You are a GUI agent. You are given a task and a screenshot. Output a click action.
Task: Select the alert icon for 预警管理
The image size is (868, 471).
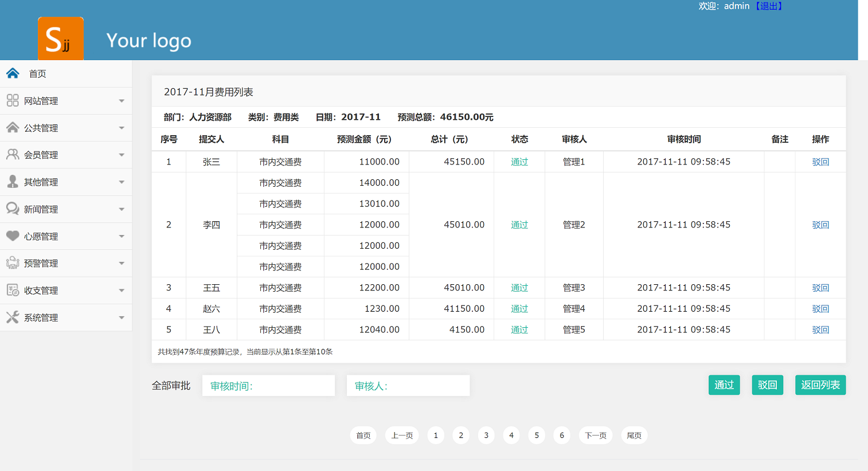[x=11, y=263]
